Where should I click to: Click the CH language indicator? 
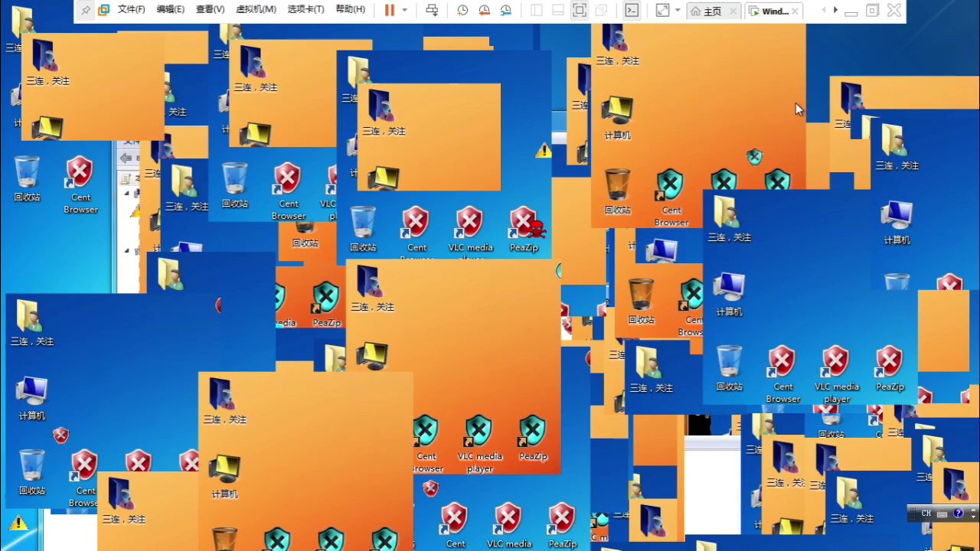(926, 514)
